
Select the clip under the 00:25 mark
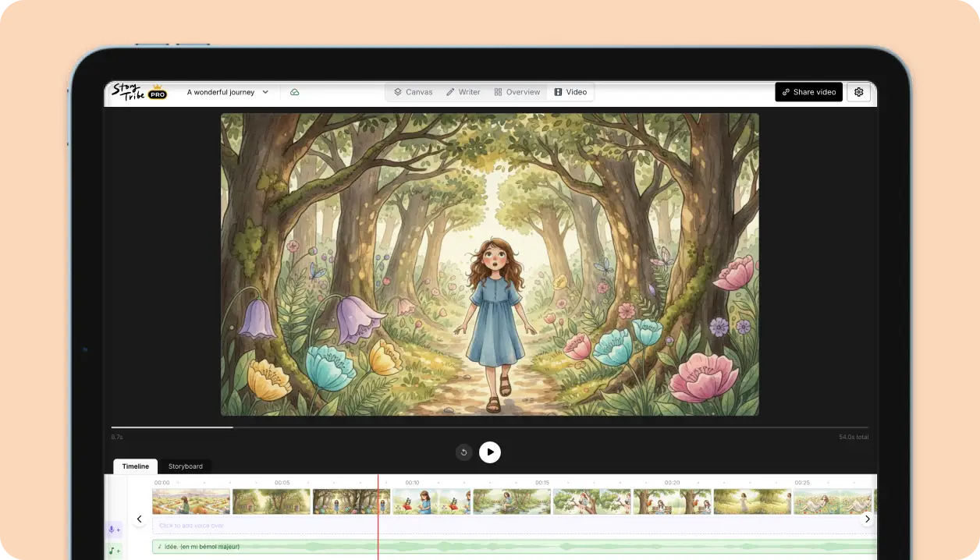pyautogui.click(x=833, y=502)
